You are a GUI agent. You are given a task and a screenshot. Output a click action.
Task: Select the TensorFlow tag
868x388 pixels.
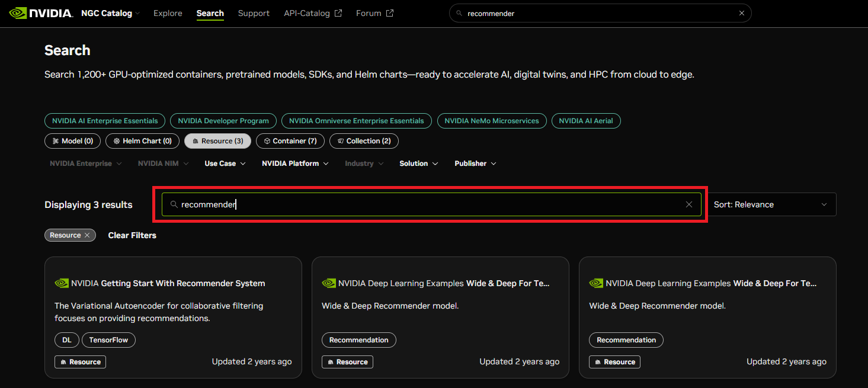(108, 340)
